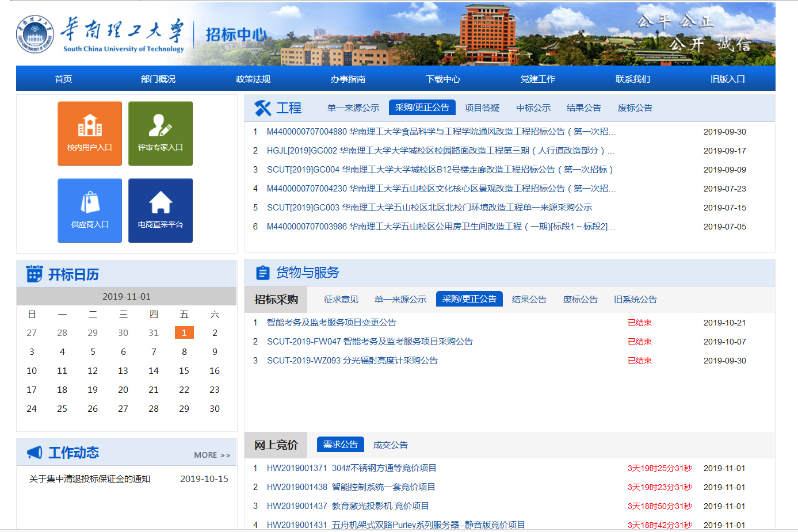
Task: Open 旧版入口 navigation item
Action: pyautogui.click(x=728, y=79)
